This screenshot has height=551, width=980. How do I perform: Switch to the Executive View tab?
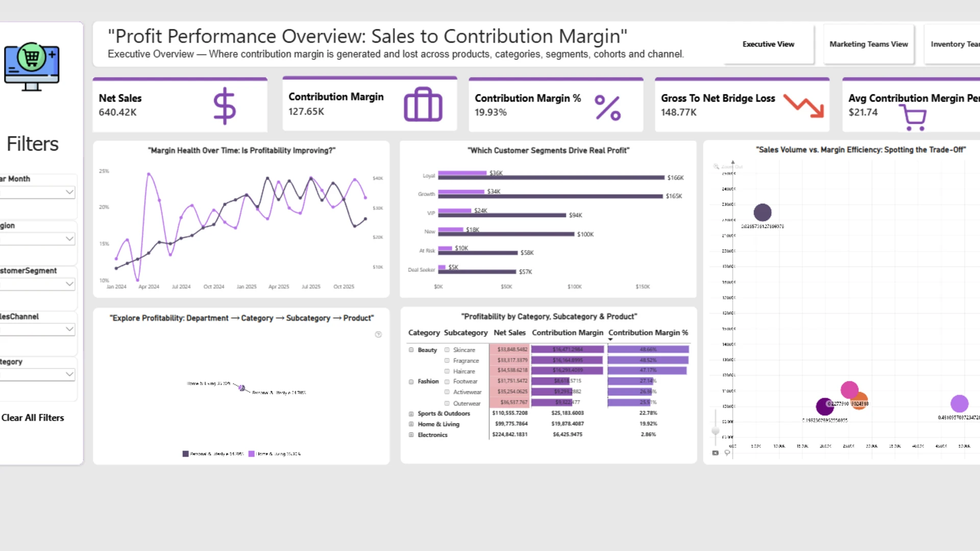tap(768, 44)
